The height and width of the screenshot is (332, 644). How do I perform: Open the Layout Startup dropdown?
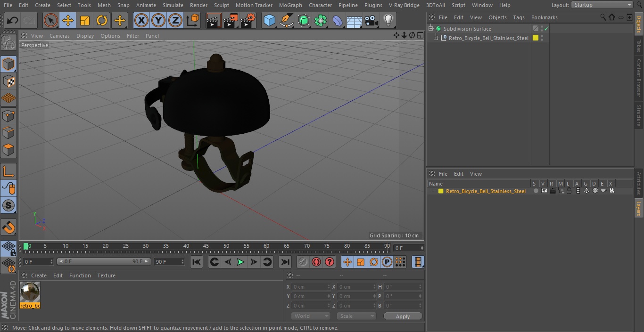pyautogui.click(x=603, y=5)
